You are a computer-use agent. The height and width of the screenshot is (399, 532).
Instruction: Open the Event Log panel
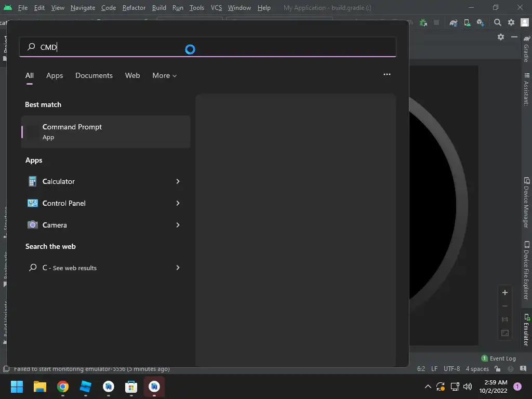click(x=498, y=358)
